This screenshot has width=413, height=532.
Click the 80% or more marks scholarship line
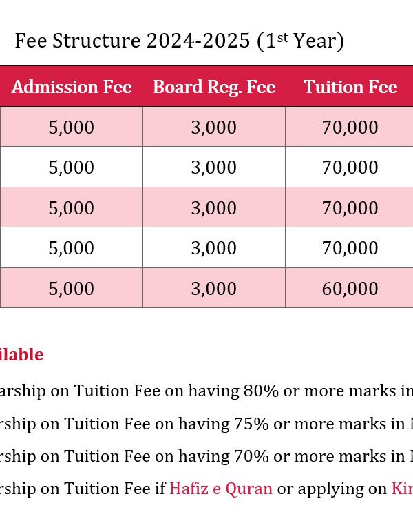206,391
